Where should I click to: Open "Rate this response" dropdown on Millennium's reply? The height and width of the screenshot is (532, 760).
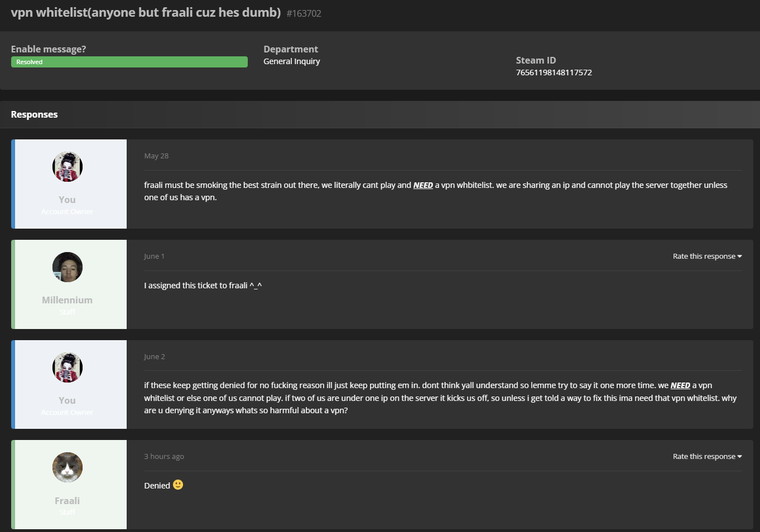point(707,256)
